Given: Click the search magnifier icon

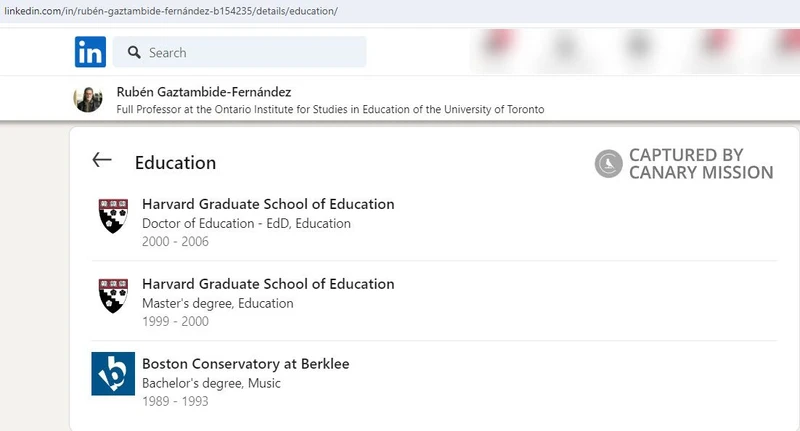Looking at the screenshot, I should (x=134, y=52).
